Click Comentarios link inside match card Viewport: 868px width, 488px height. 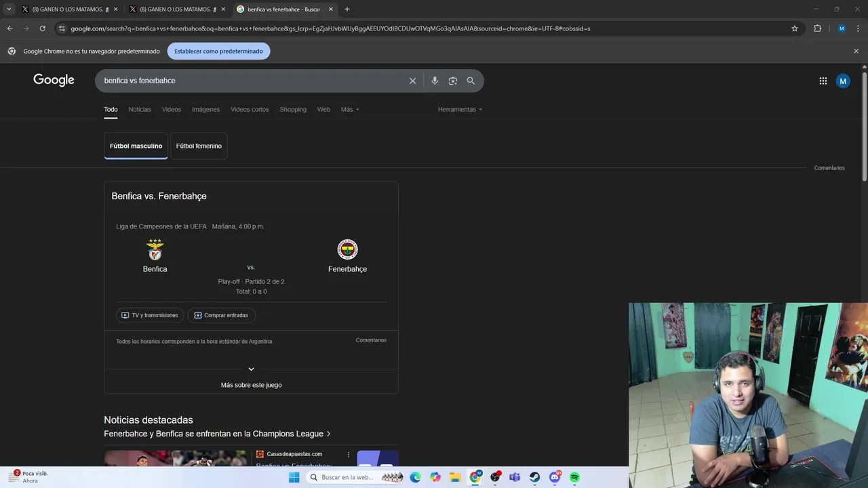coord(371,340)
